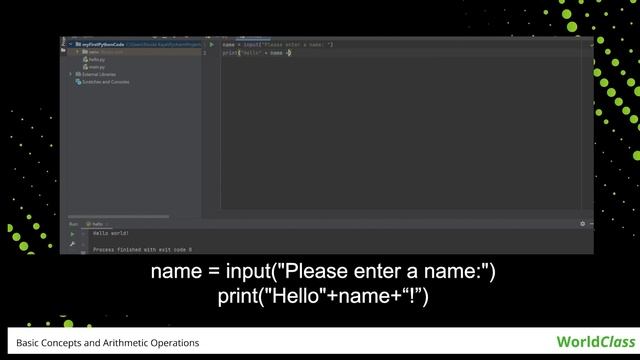Click the hello.py file icon in project tree
Viewport: 640px width, 360px height.
tap(85, 60)
